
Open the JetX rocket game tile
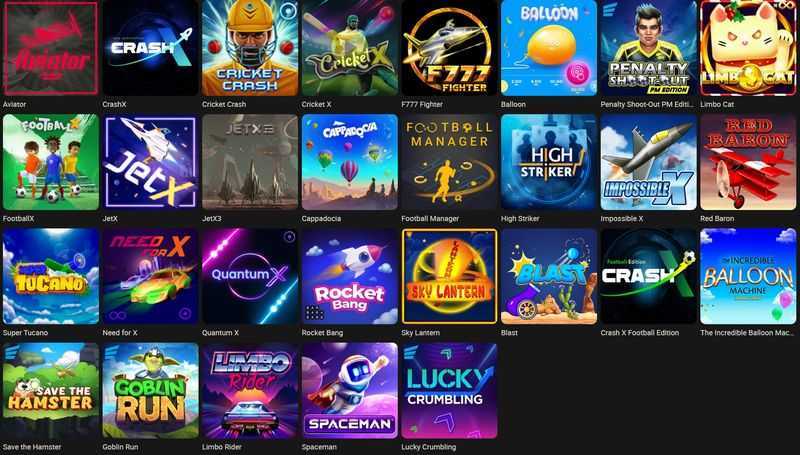click(150, 162)
